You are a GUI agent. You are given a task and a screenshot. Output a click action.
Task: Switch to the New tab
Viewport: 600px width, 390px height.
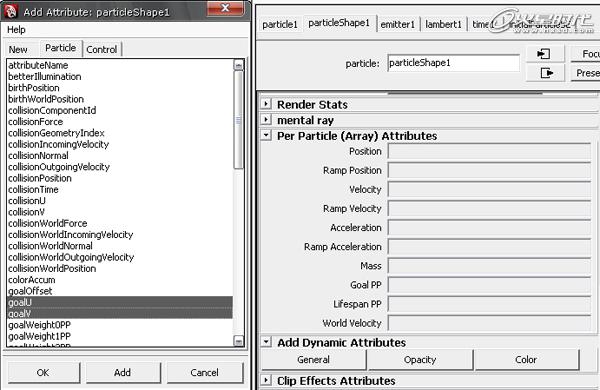[18, 49]
